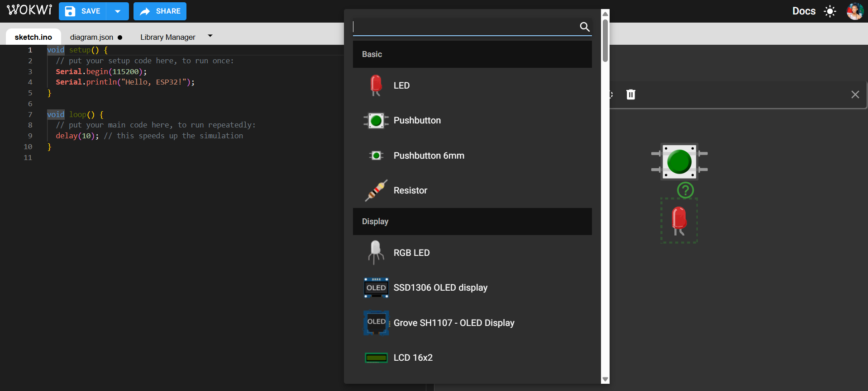Open the Library Manager tab
The width and height of the screenshot is (868, 391).
click(168, 37)
